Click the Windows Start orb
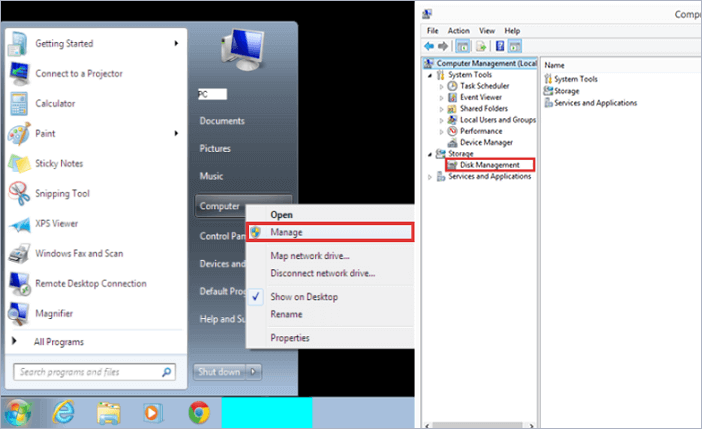The height and width of the screenshot is (429, 702). click(x=17, y=412)
